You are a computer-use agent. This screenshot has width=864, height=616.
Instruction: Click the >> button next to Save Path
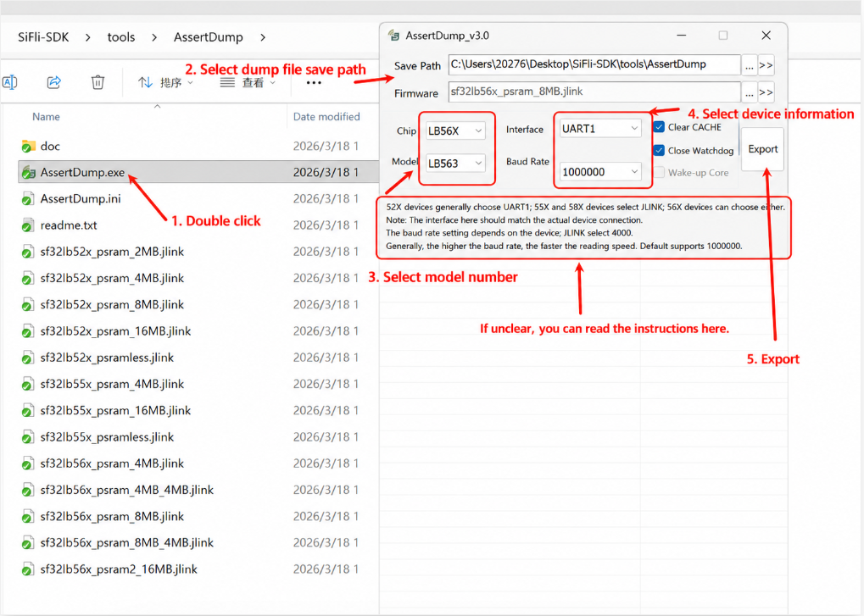(x=766, y=65)
